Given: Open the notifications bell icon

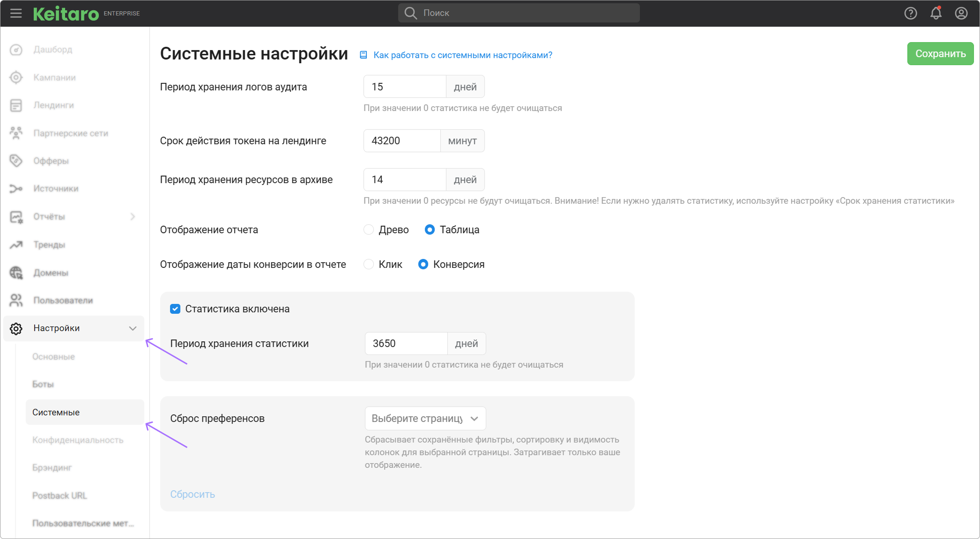Looking at the screenshot, I should pos(935,13).
